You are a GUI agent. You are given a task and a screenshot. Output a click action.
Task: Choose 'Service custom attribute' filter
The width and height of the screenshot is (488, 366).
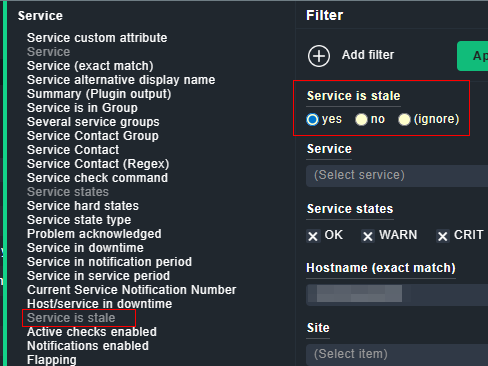[97, 38]
